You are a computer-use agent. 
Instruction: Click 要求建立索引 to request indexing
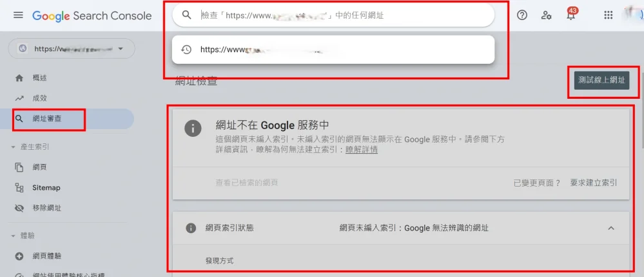coord(594,183)
